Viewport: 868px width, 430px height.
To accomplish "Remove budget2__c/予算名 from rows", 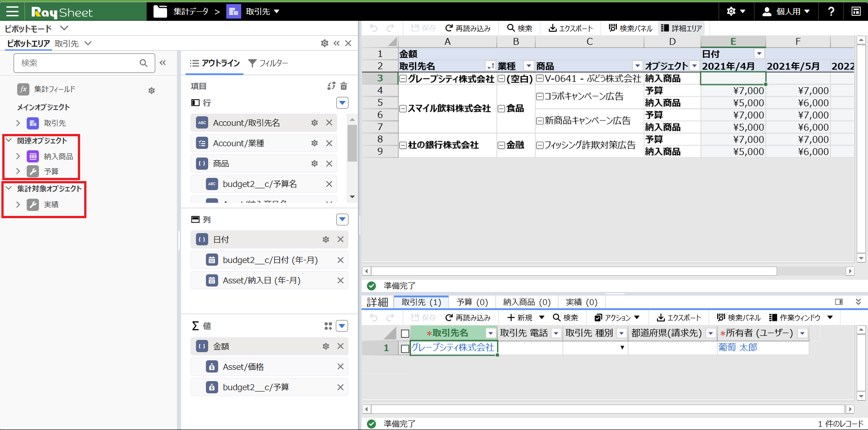I will 329,184.
